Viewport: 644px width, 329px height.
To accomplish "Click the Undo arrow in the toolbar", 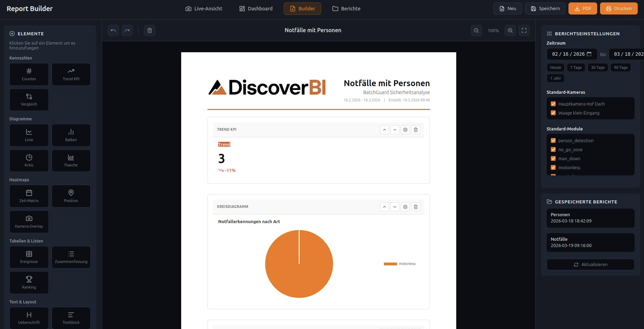I will [113, 30].
